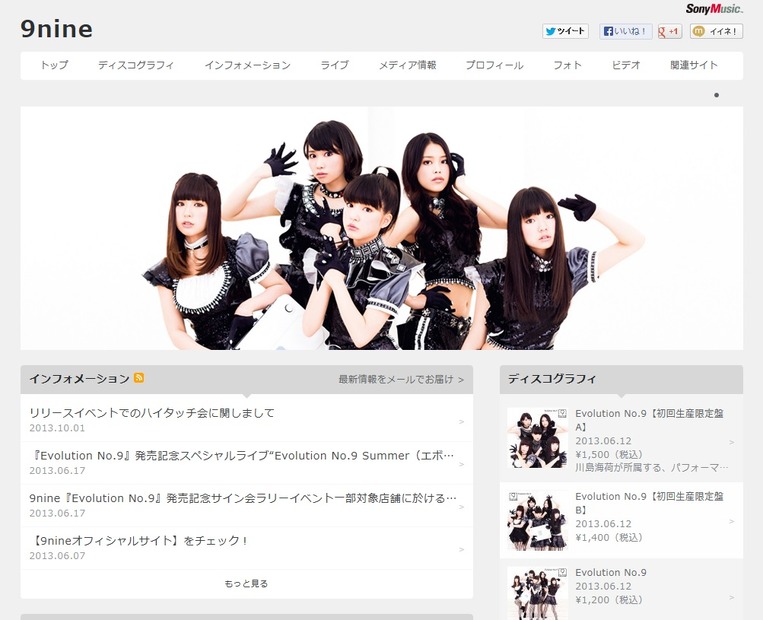Click the もっと見る button

[x=246, y=584]
